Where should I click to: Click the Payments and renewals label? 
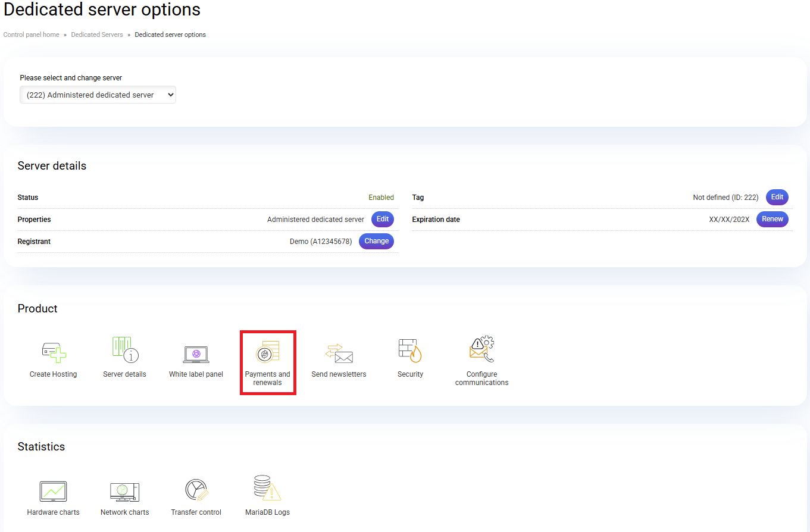pos(267,378)
